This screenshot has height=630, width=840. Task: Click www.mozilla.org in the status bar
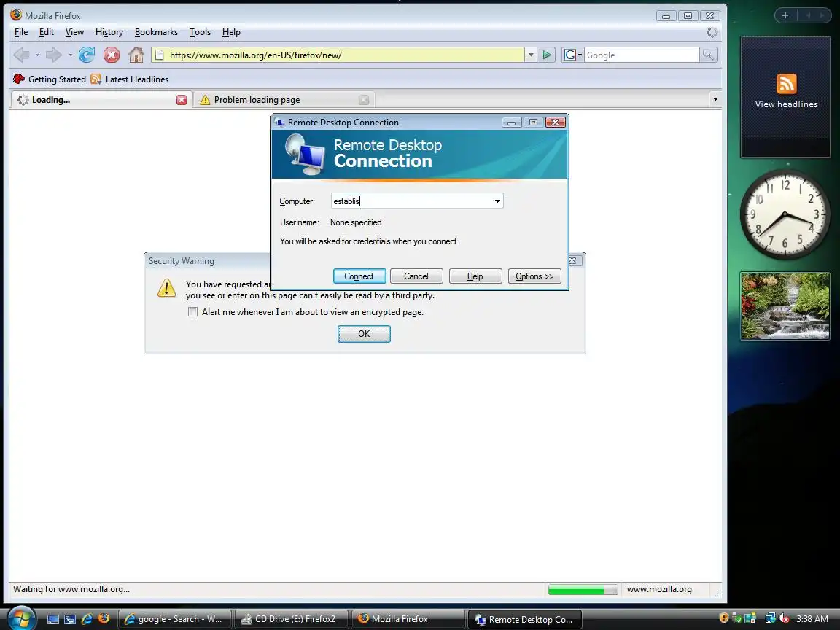(x=659, y=589)
